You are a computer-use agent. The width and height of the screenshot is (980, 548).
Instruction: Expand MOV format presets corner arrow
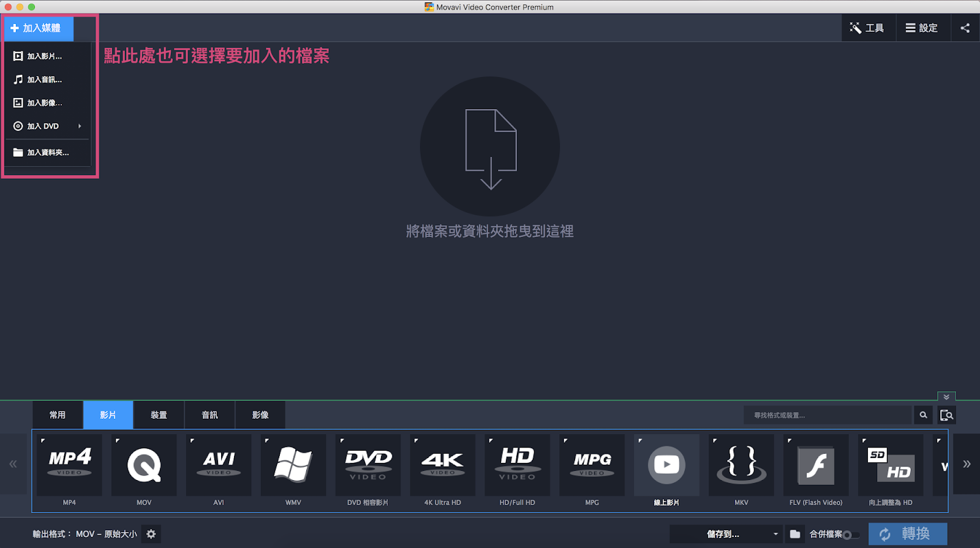118,440
